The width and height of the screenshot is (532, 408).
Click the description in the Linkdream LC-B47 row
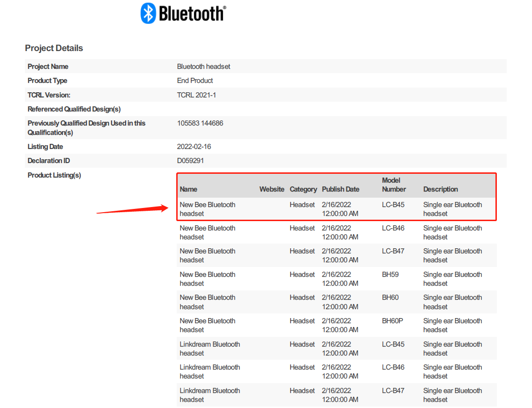point(452,395)
